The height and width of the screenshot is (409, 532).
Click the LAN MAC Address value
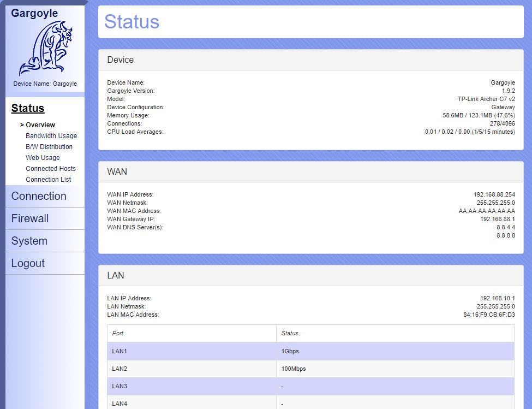(489, 315)
